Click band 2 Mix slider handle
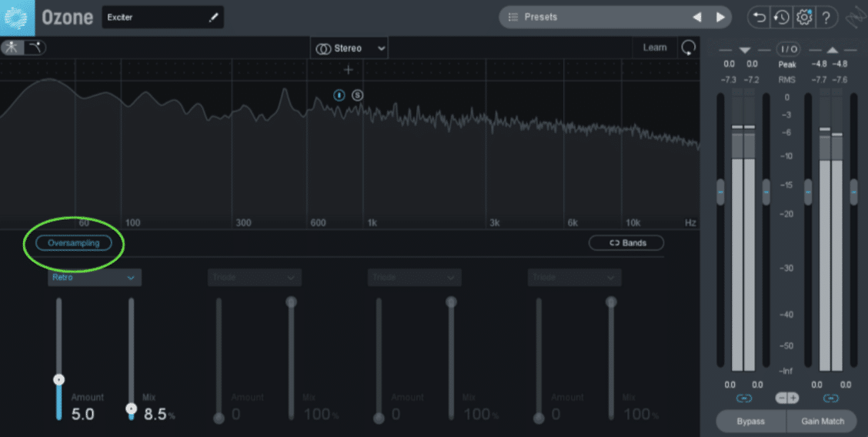Image resolution: width=868 pixels, height=437 pixels. (x=291, y=302)
